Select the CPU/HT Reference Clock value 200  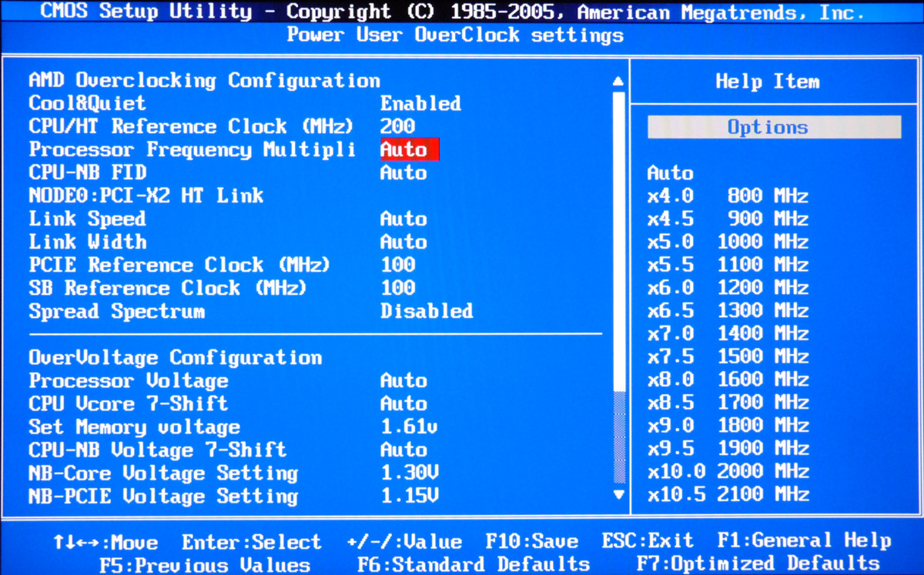click(x=398, y=127)
